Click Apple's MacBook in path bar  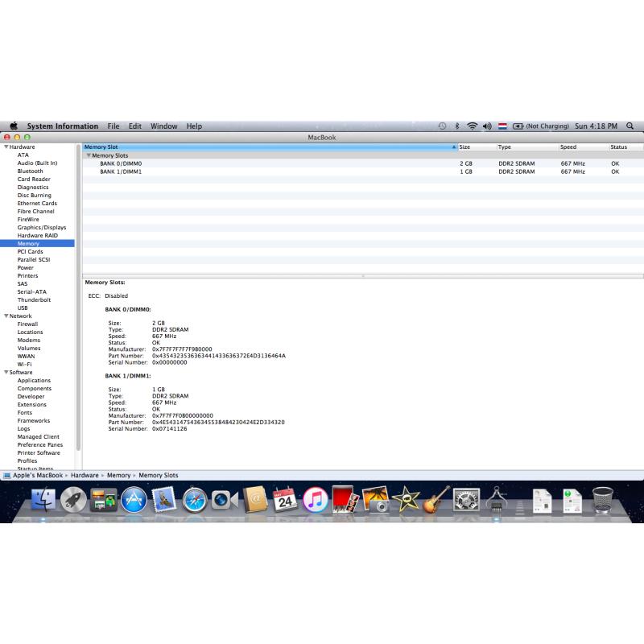pyautogui.click(x=38, y=475)
